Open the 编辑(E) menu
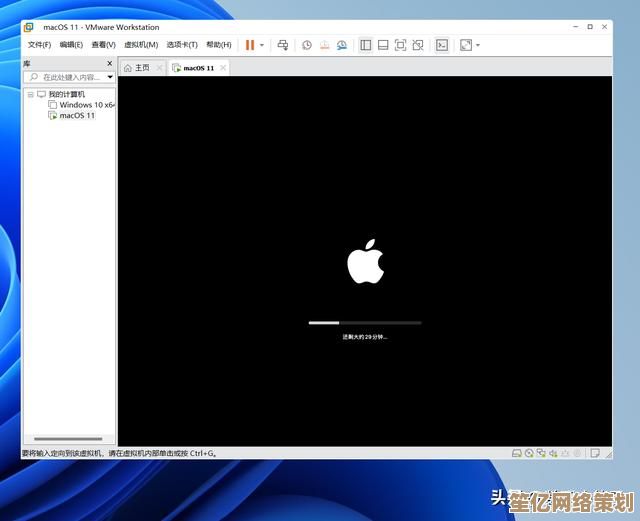 pos(71,45)
